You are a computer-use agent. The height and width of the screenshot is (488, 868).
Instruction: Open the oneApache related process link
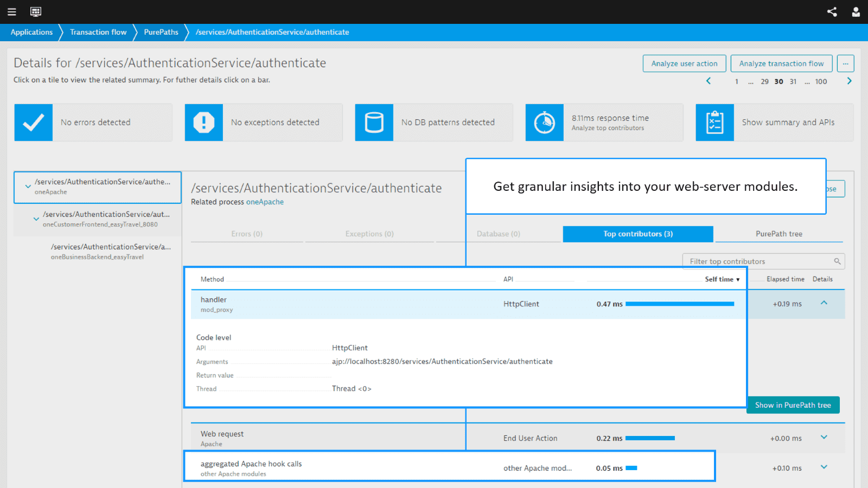coord(265,202)
